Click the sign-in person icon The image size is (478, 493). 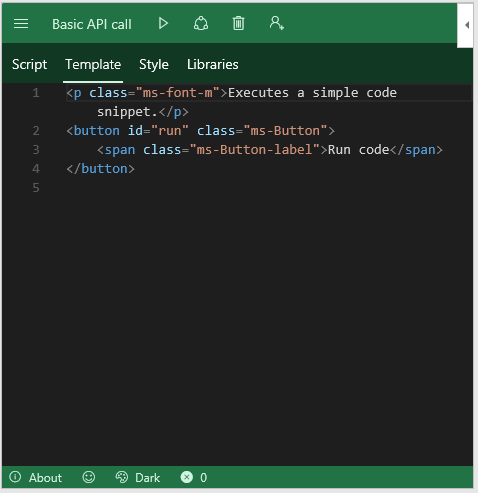click(x=276, y=23)
